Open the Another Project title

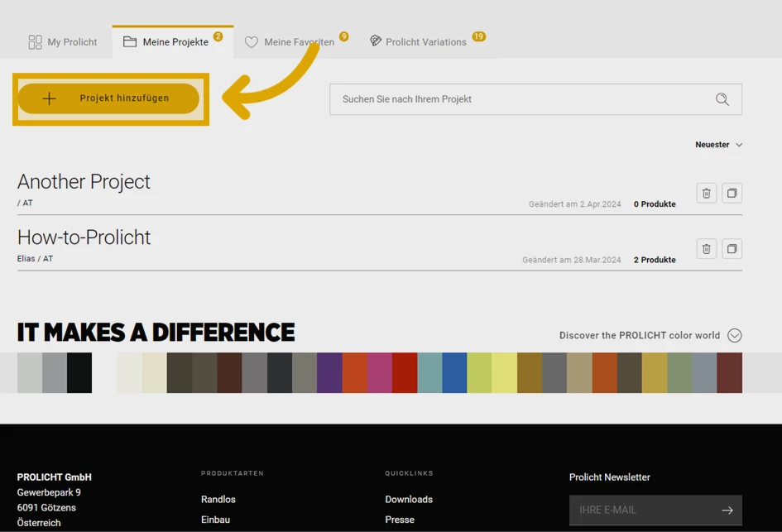point(84,182)
